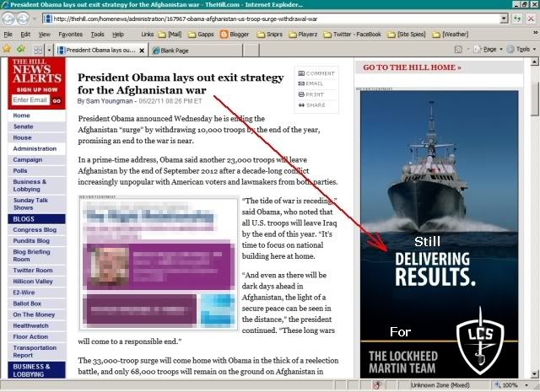Click the zoom magnifier 100% control

[x=506, y=384]
